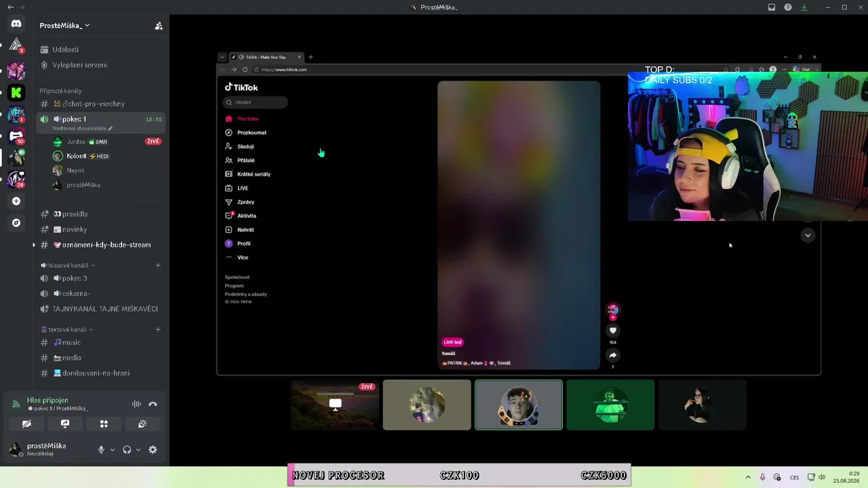Collapse the textové kanály category
868x488 pixels.
66,329
